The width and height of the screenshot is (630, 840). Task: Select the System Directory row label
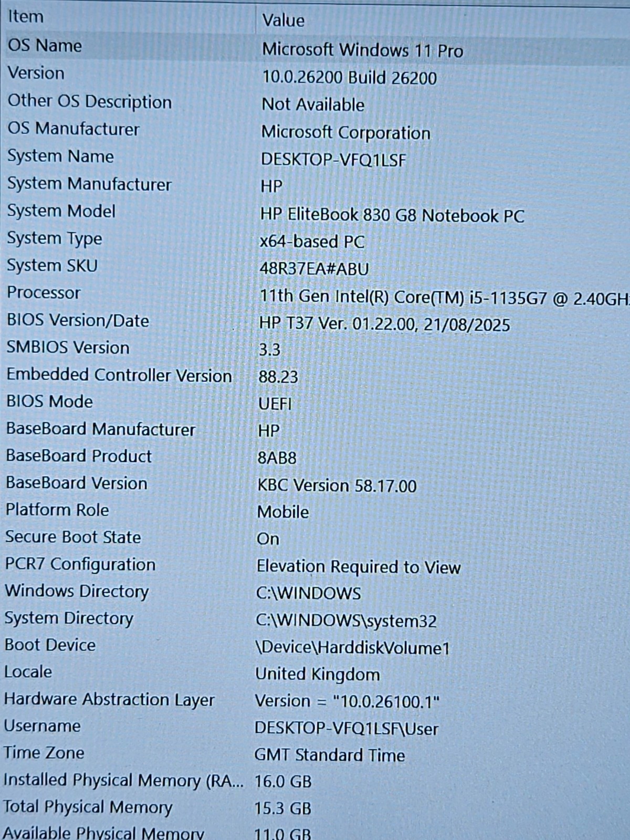69,618
